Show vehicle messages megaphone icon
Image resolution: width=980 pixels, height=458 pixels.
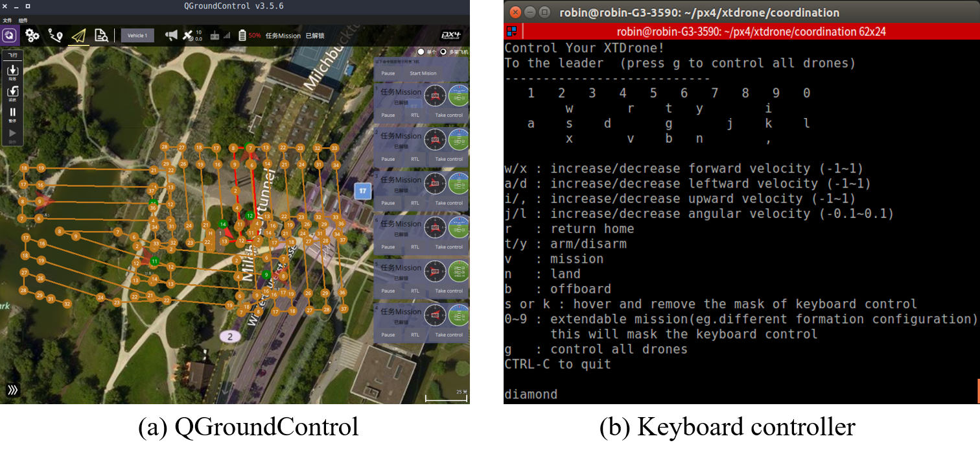tap(171, 36)
